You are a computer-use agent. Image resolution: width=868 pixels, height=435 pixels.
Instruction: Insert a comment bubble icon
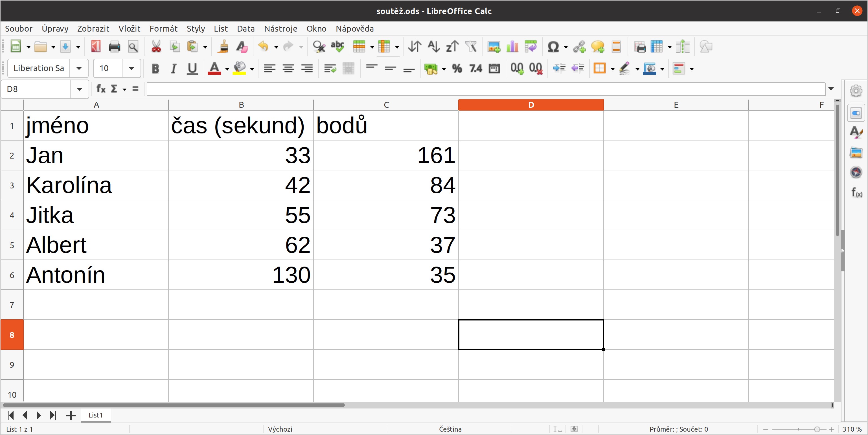coord(598,47)
